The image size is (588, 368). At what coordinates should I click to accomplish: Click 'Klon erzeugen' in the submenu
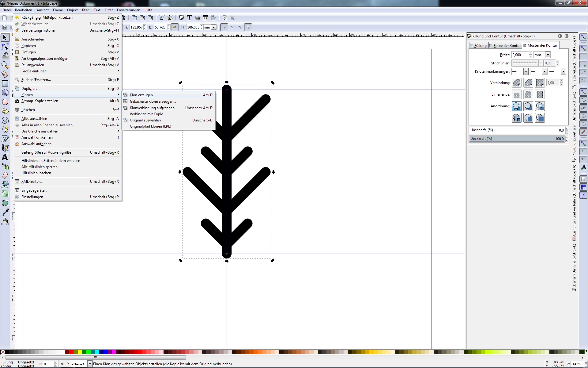(x=141, y=95)
